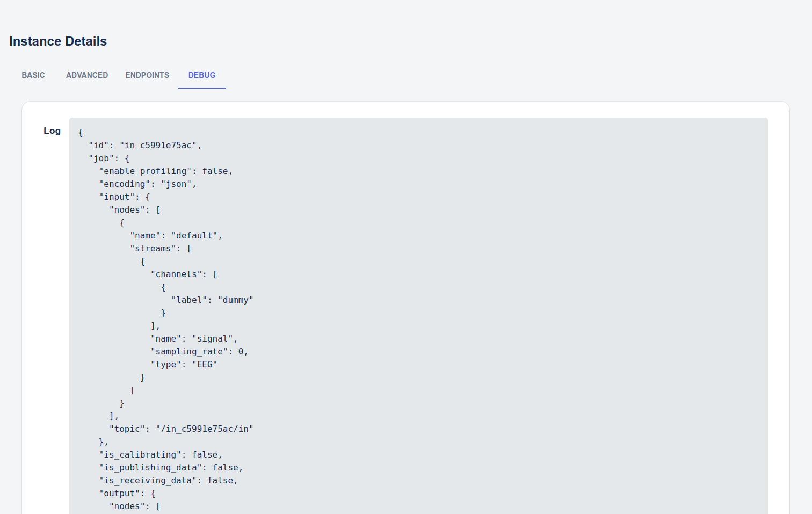Switch to the Basic tab

[33, 75]
